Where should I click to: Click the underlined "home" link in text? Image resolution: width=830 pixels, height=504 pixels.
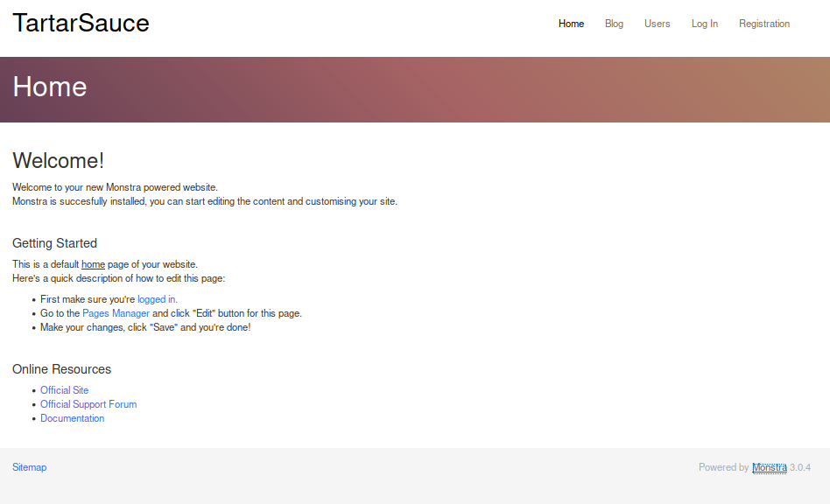click(x=93, y=264)
